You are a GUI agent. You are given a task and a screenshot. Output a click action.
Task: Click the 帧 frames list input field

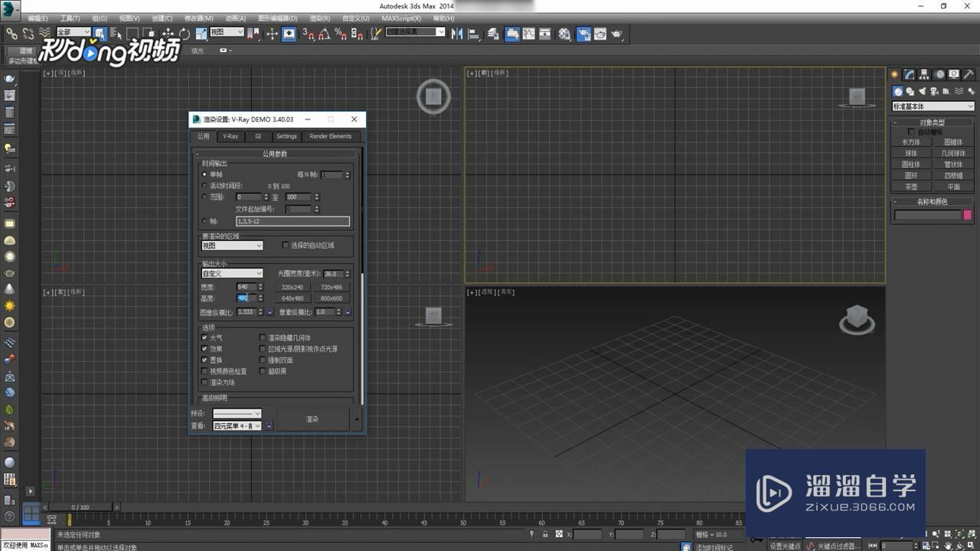point(292,221)
